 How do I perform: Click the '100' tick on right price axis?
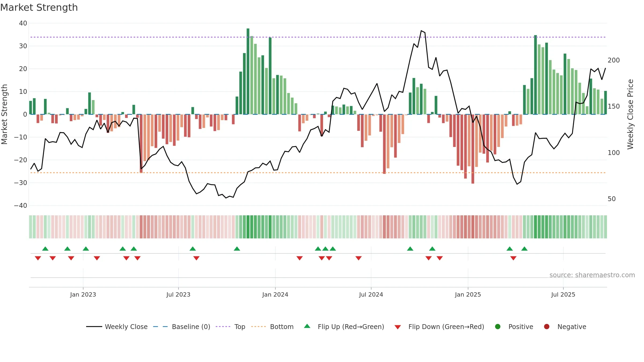[x=614, y=153]
